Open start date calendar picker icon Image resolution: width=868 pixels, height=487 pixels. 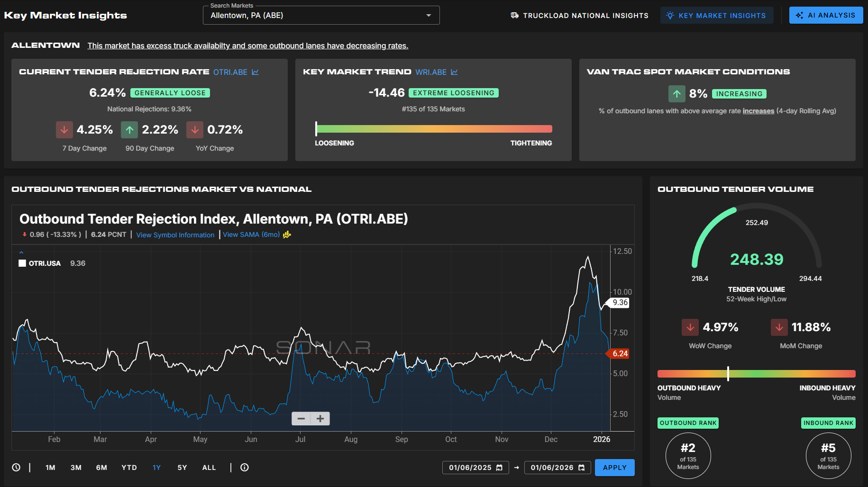(499, 468)
